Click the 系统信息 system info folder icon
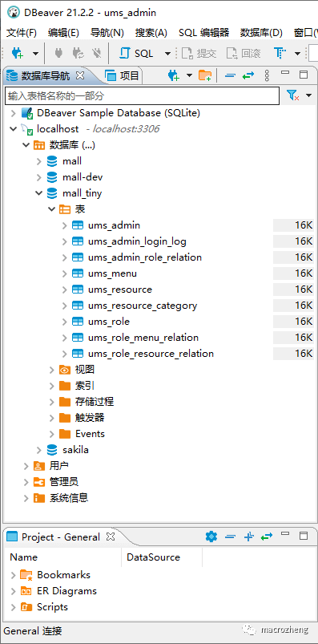The image size is (318, 644). pos(39,498)
